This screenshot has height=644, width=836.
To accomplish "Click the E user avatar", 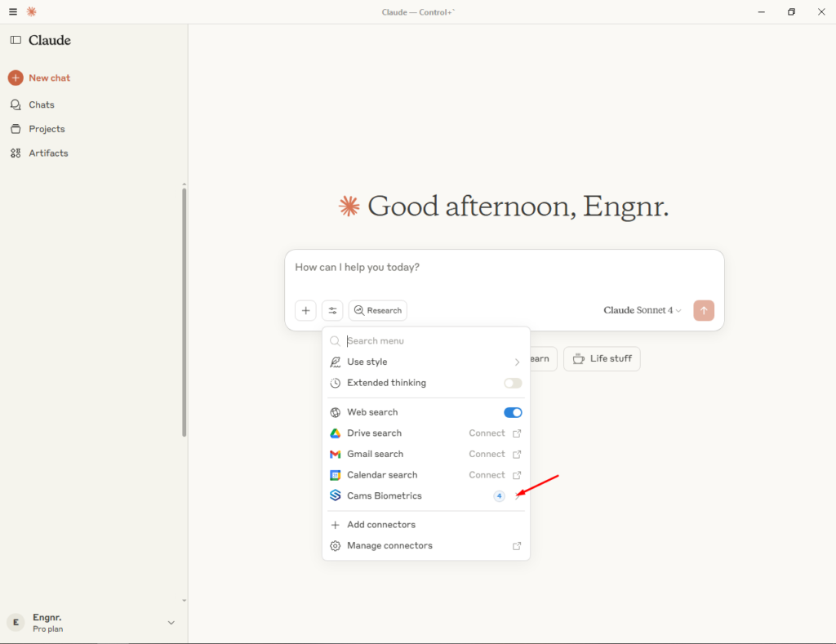I will point(16,622).
